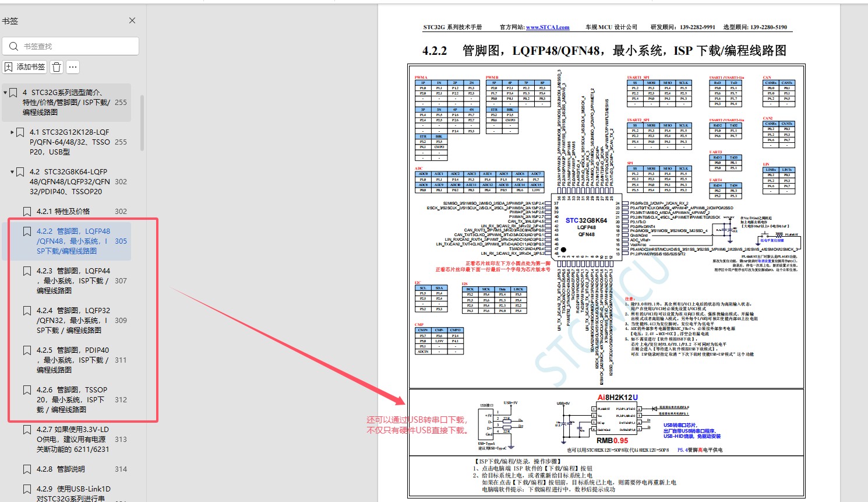
Task: Click the 书签 panel title
Action: [10, 21]
